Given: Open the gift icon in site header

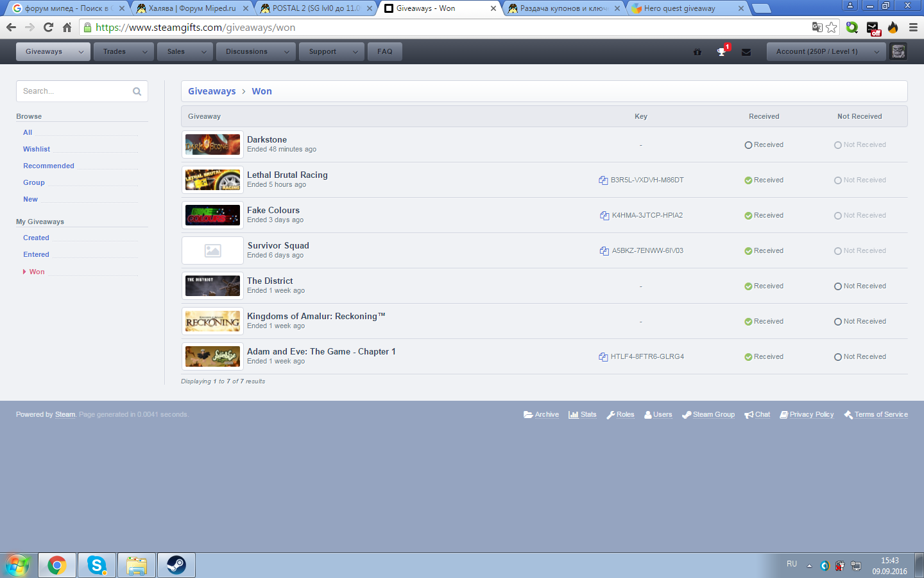Looking at the screenshot, I should pos(697,52).
